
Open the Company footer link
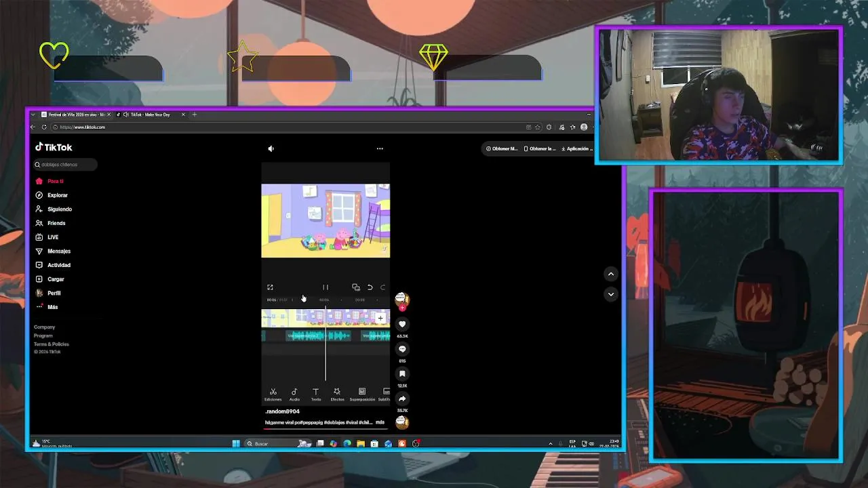45,327
